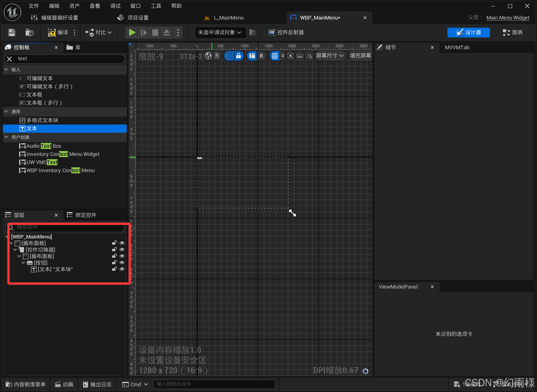
Task: Click grid snap size value 4
Action: 282,56
